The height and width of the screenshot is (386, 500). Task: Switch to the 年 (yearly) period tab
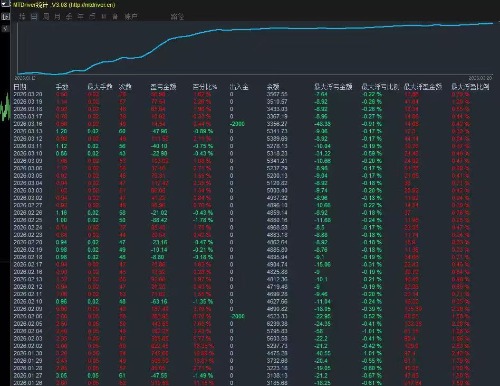click(80, 16)
